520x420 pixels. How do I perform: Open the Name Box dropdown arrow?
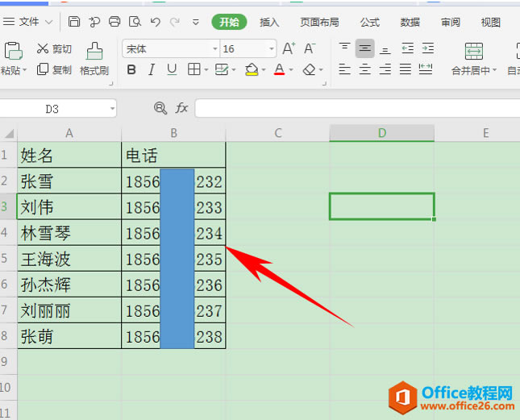pyautogui.click(x=112, y=108)
